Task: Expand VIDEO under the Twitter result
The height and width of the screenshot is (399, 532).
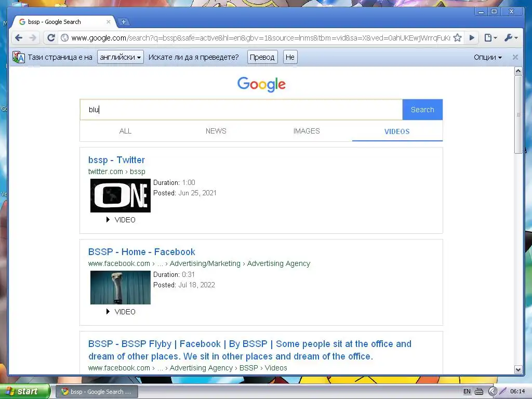Action: 121,220
